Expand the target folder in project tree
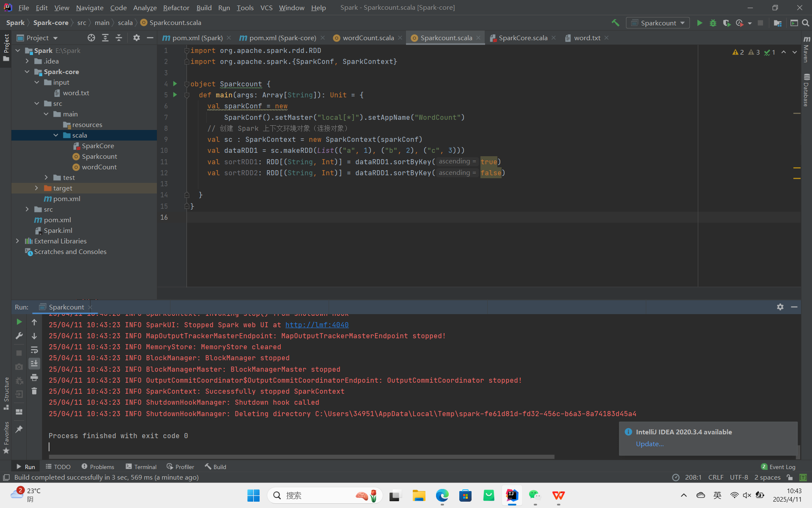 pyautogui.click(x=36, y=188)
